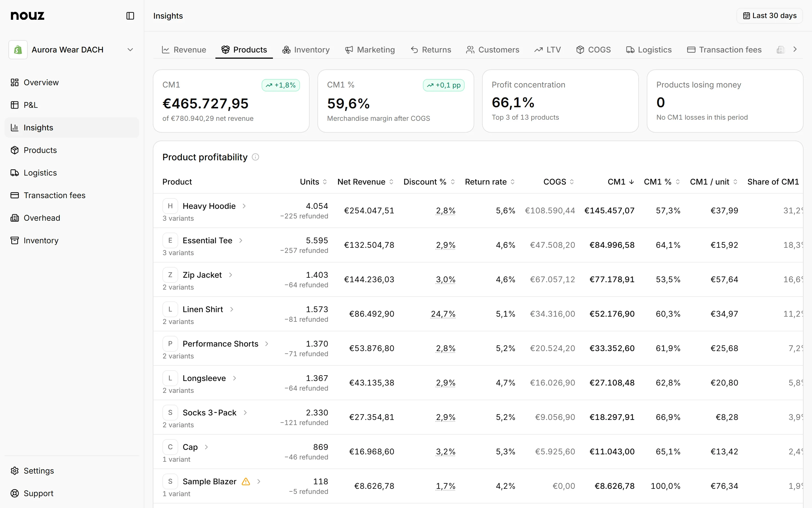Switch to the Marketing tab
Viewport: 812px width, 508px height.
pos(370,50)
